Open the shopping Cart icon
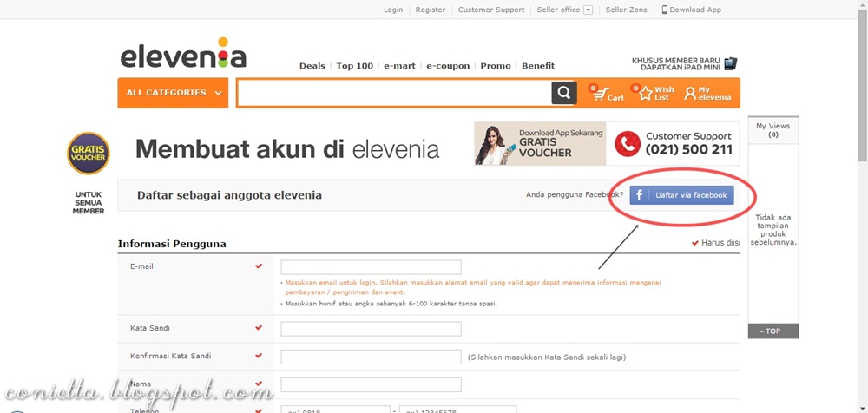The height and width of the screenshot is (413, 868). coord(606,93)
